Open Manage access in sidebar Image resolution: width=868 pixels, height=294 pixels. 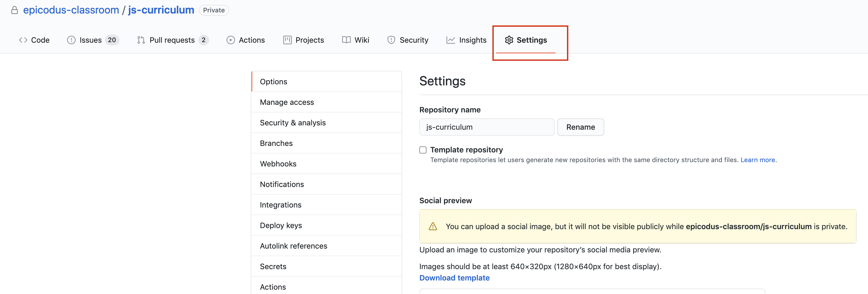click(326, 102)
